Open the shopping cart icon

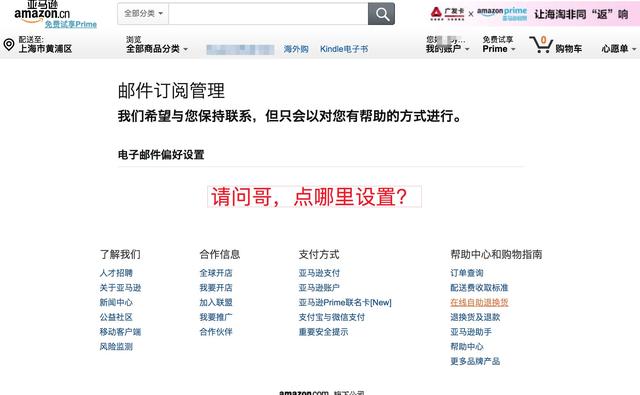pos(541,44)
